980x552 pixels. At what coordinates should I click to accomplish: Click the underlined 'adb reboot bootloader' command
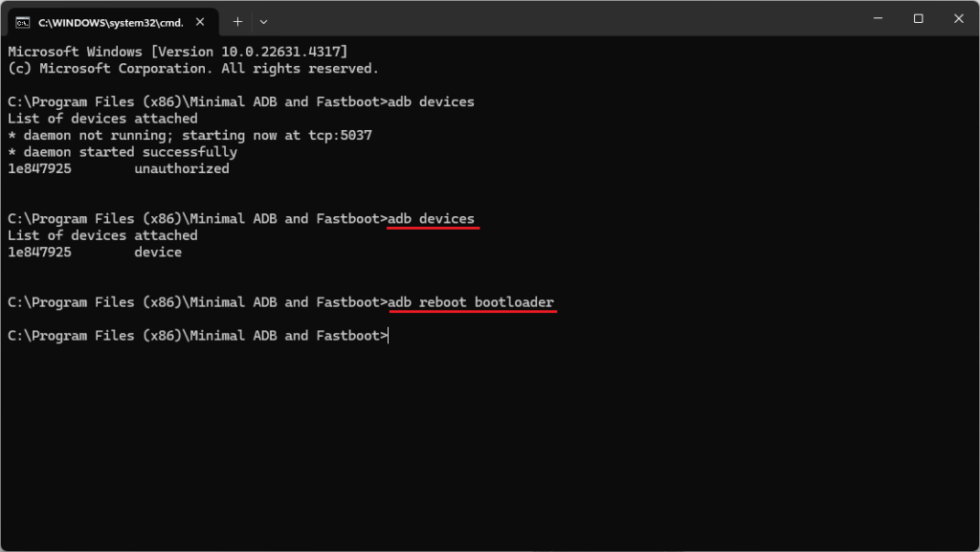471,302
